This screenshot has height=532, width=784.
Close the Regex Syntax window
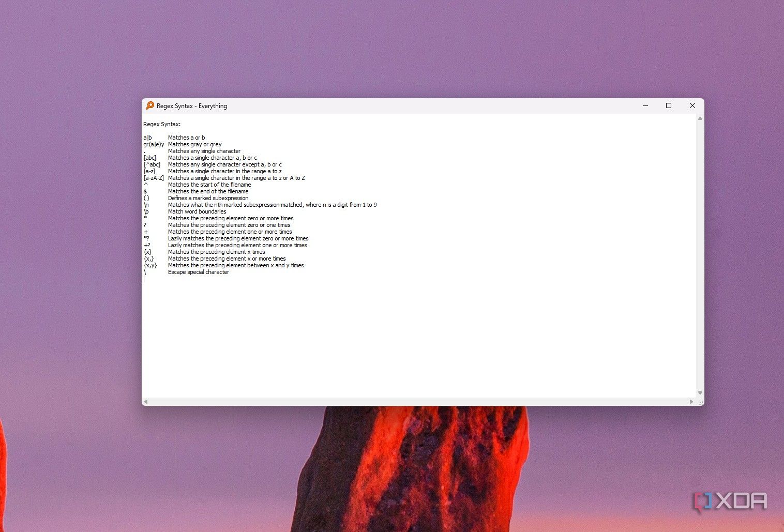click(692, 105)
